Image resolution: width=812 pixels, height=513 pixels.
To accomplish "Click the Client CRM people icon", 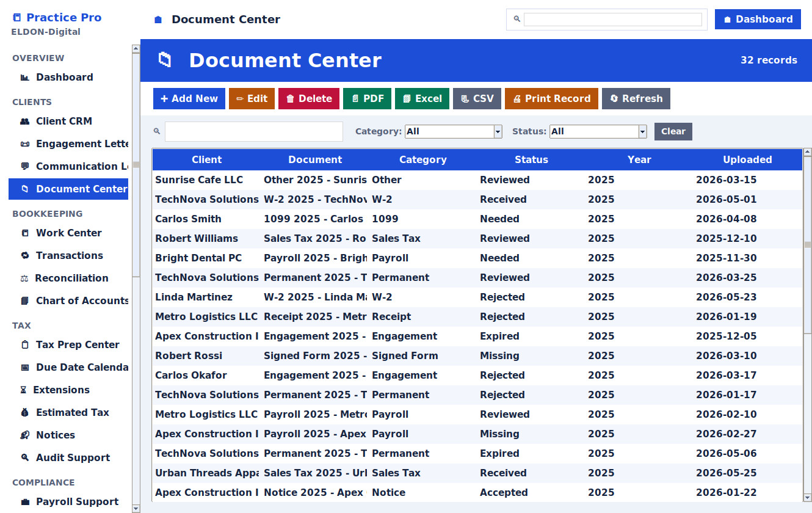I will [25, 122].
